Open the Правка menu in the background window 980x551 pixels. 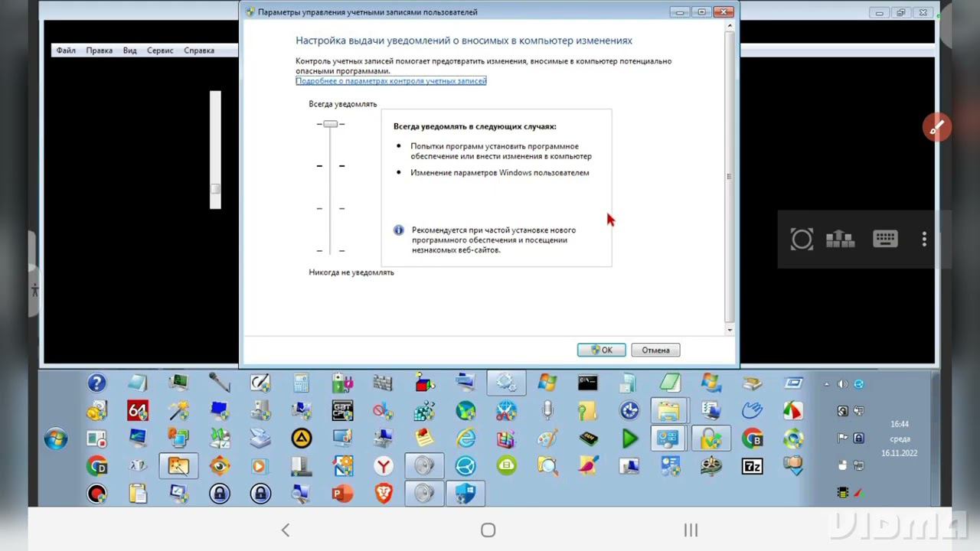(x=100, y=51)
